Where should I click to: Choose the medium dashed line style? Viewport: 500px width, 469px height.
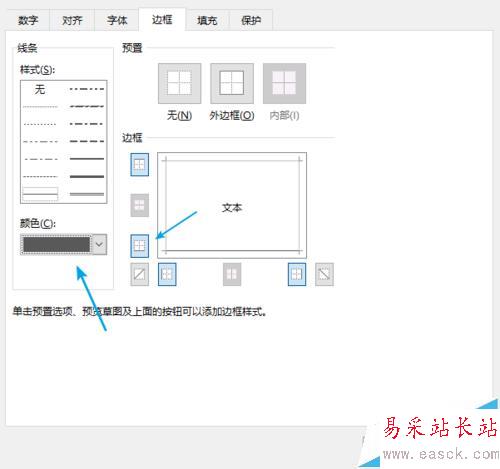coord(87,141)
